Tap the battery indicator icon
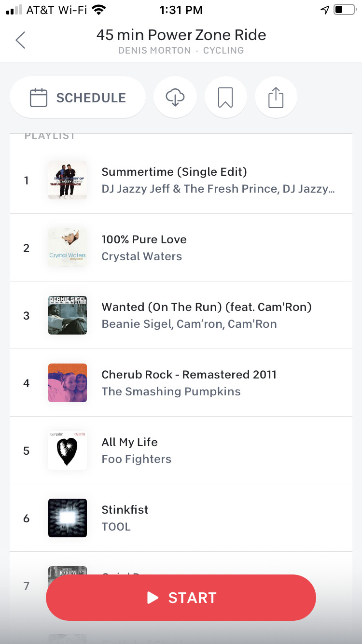This screenshot has height=644, width=362. point(344,10)
